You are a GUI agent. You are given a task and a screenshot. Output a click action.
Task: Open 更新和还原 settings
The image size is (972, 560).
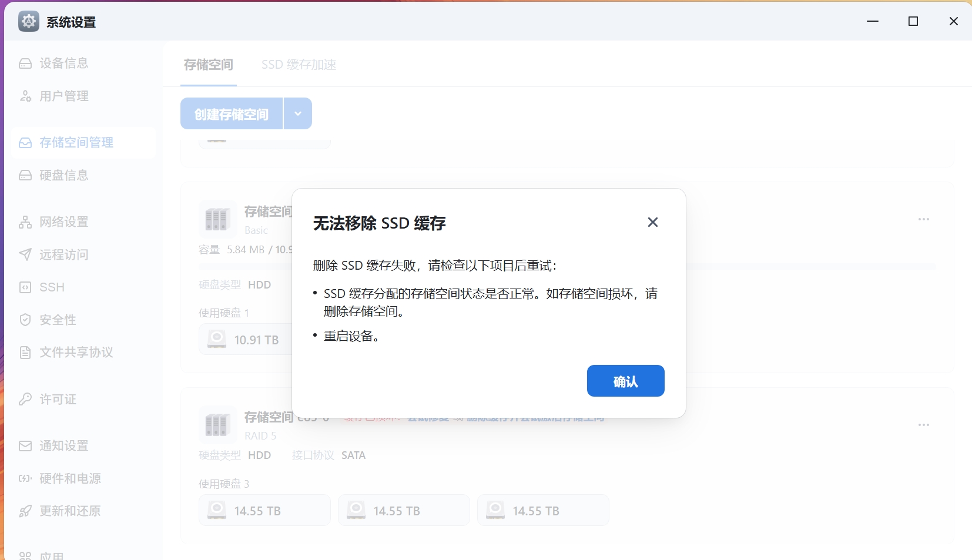[25, 511]
